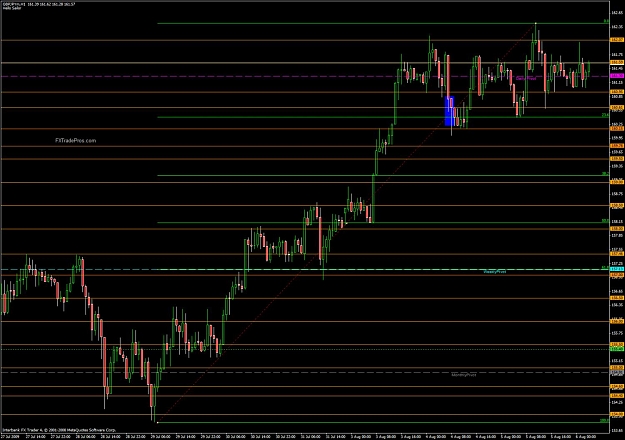Click the 162.65 price scale label
This screenshot has width=625, height=440.
(617, 13)
